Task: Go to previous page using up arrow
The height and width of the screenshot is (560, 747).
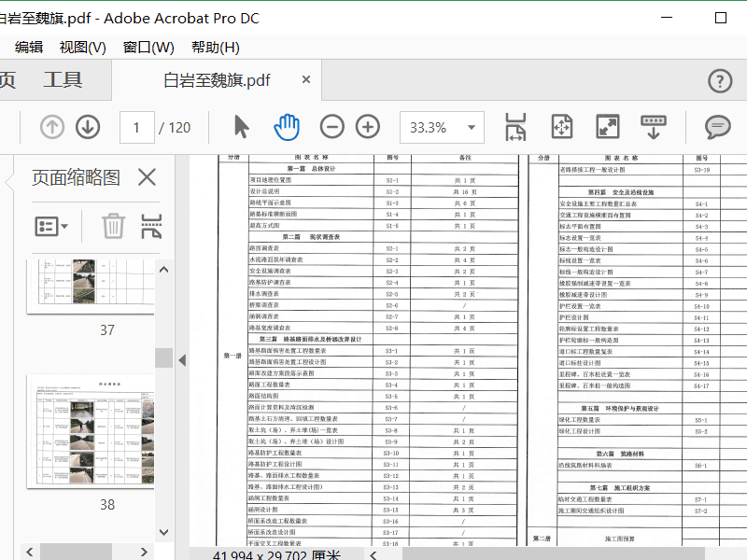Action: pyautogui.click(x=52, y=128)
